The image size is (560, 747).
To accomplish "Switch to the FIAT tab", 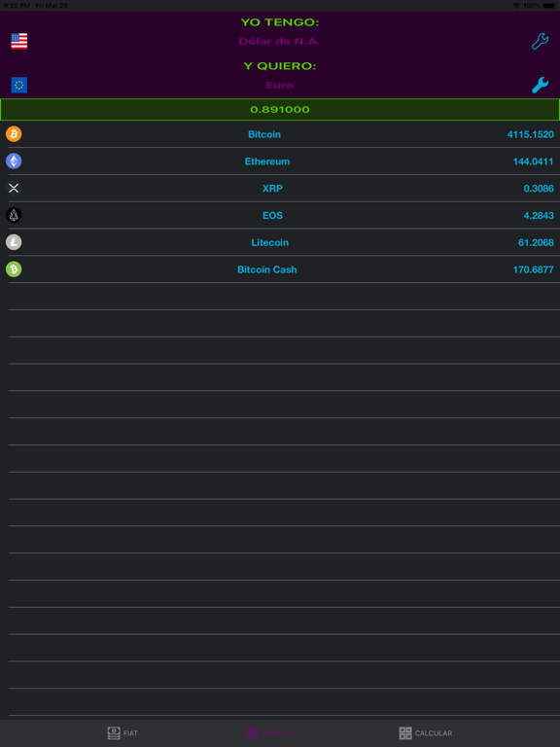I will (122, 733).
